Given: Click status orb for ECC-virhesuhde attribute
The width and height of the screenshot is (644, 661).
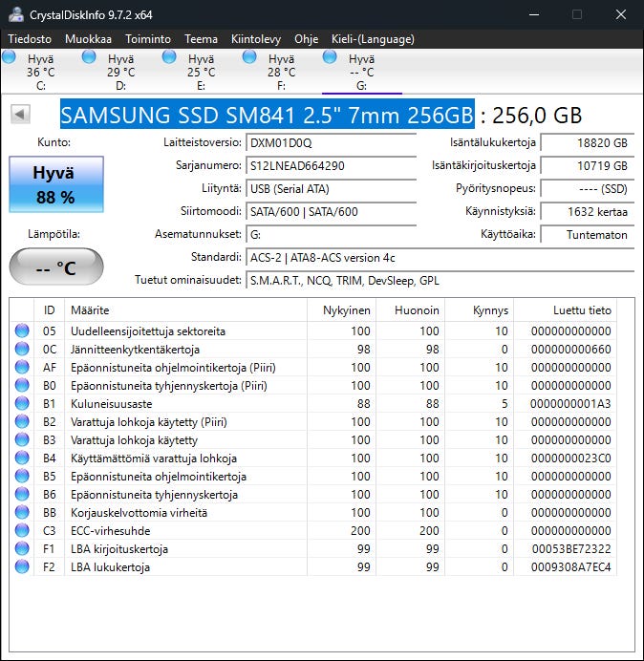Looking at the screenshot, I should point(22,531).
